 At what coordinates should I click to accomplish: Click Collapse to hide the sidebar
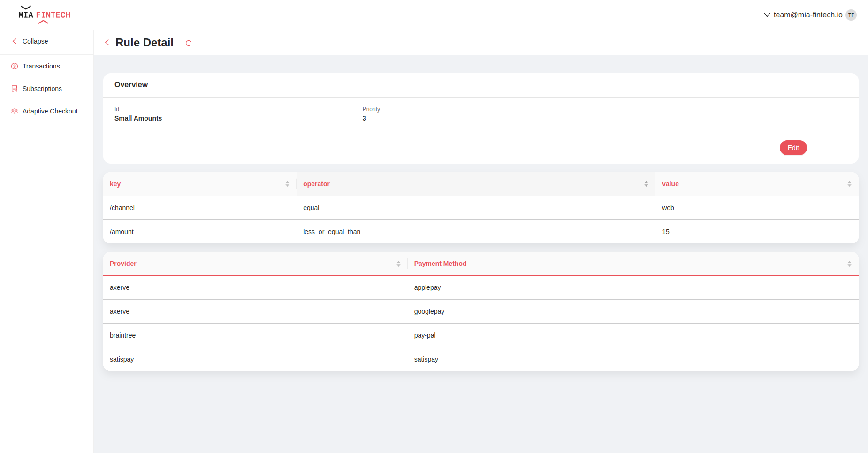click(35, 41)
